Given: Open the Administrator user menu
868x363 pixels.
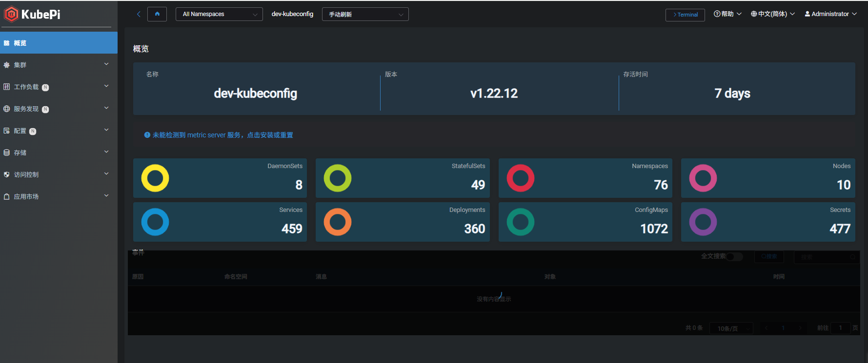Looking at the screenshot, I should point(830,14).
